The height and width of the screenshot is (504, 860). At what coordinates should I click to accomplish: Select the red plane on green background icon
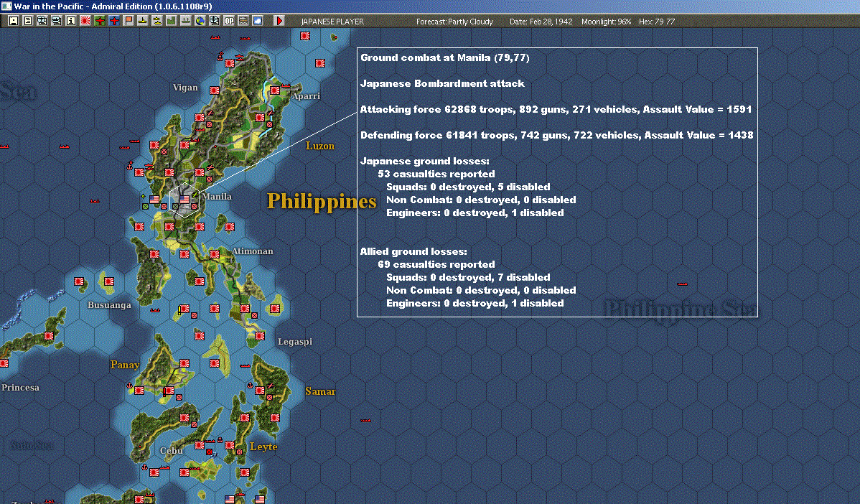(x=100, y=21)
